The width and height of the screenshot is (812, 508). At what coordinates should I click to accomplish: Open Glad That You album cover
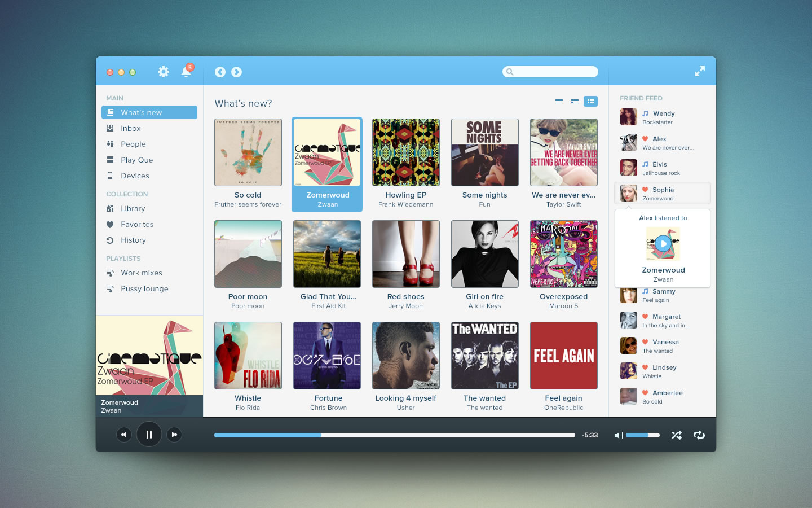tap(327, 254)
